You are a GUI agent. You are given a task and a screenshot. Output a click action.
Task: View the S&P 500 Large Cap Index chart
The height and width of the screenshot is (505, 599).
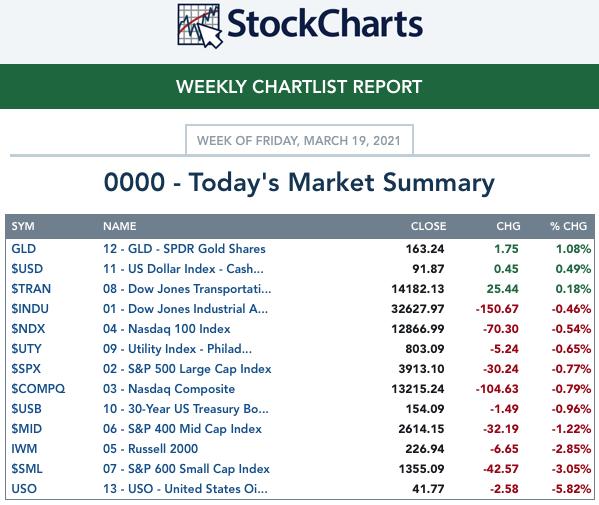point(187,369)
